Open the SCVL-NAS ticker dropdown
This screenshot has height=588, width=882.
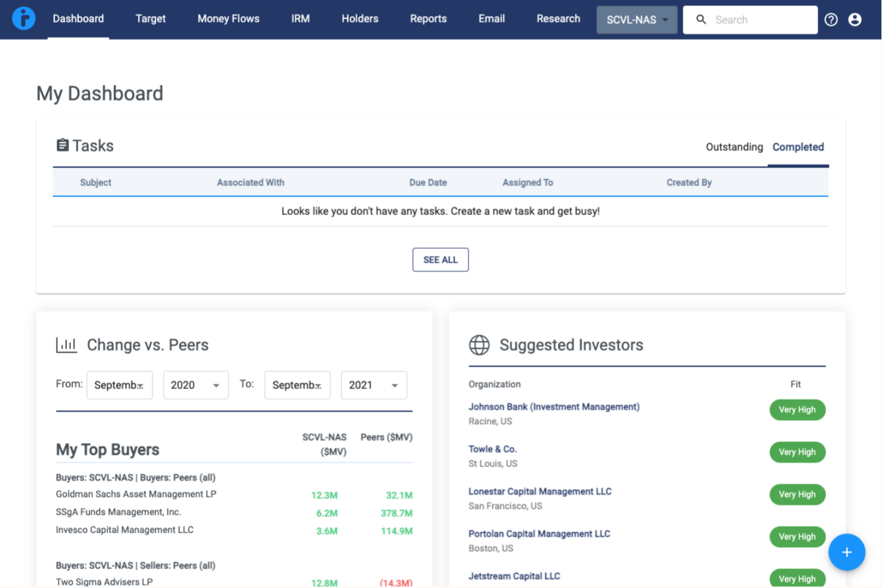click(x=636, y=19)
